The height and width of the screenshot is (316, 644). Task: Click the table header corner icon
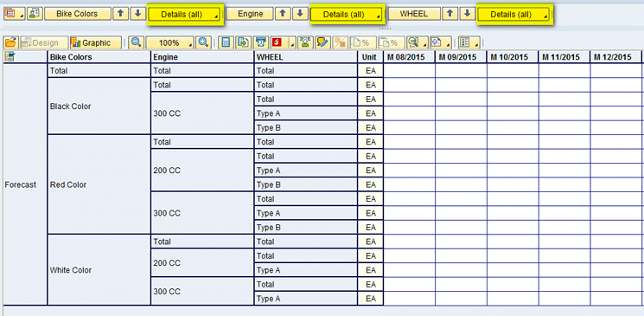tap(10, 57)
